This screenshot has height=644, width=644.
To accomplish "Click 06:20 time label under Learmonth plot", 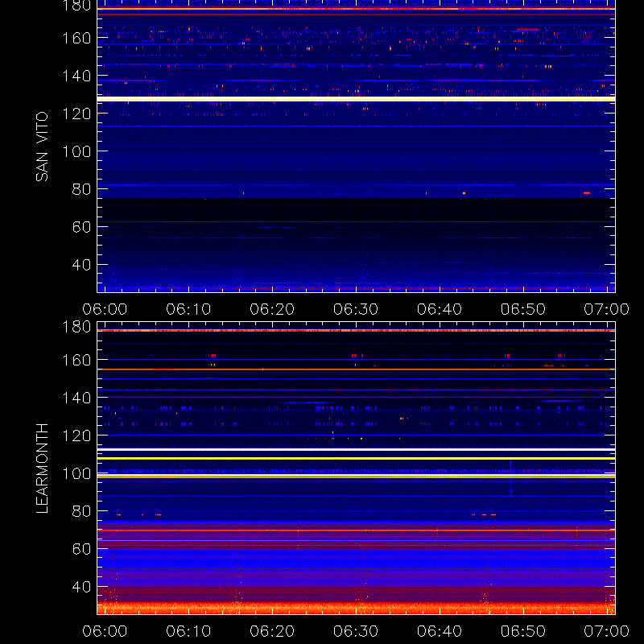I will [272, 631].
